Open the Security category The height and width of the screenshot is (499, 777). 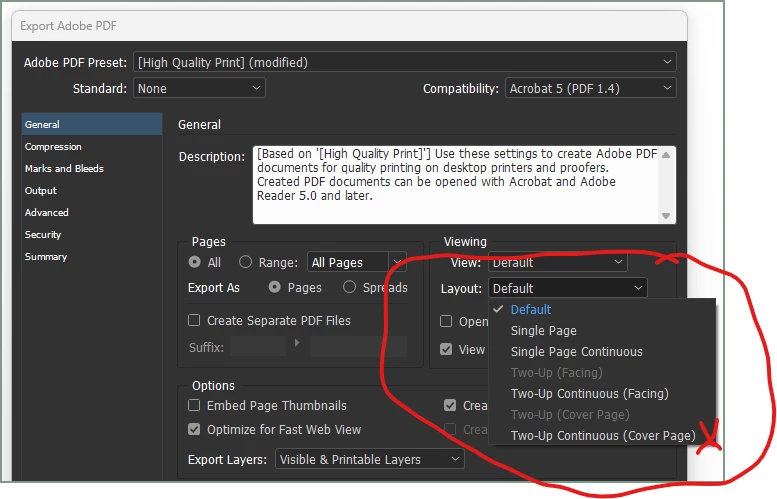coord(43,234)
